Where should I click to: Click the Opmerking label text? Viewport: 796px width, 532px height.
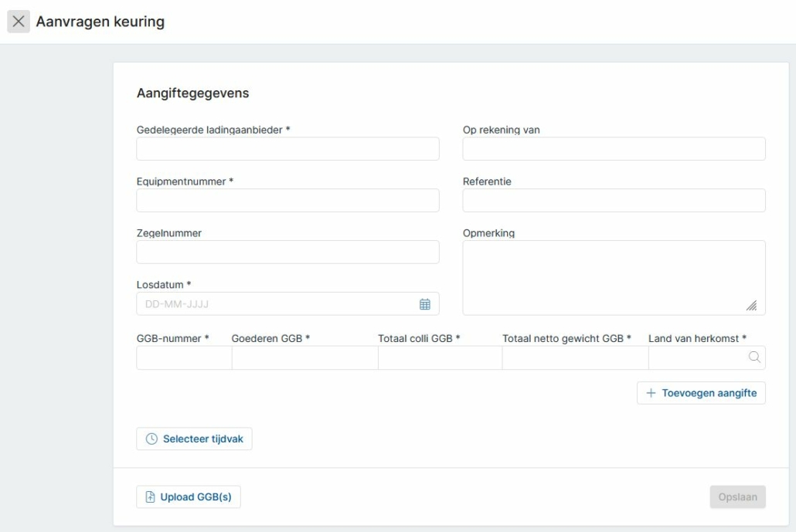[x=488, y=233]
